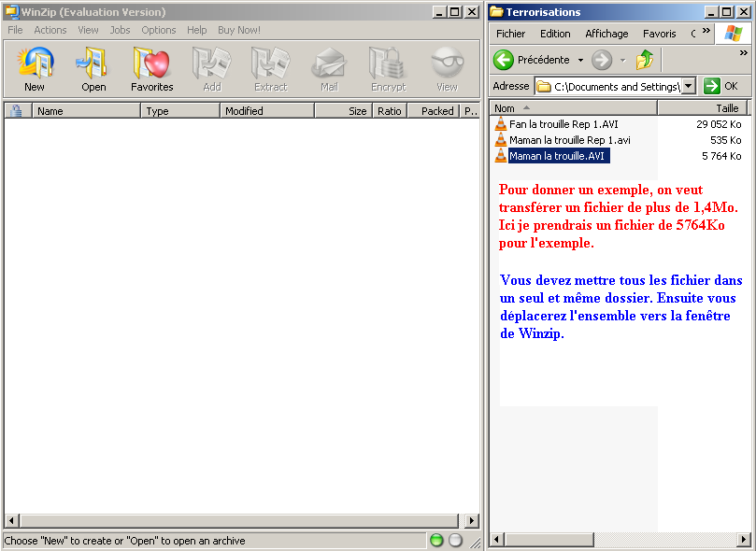Click the grey forward arrow in Explorer
Viewport: 756px width, 551px height.
(602, 60)
